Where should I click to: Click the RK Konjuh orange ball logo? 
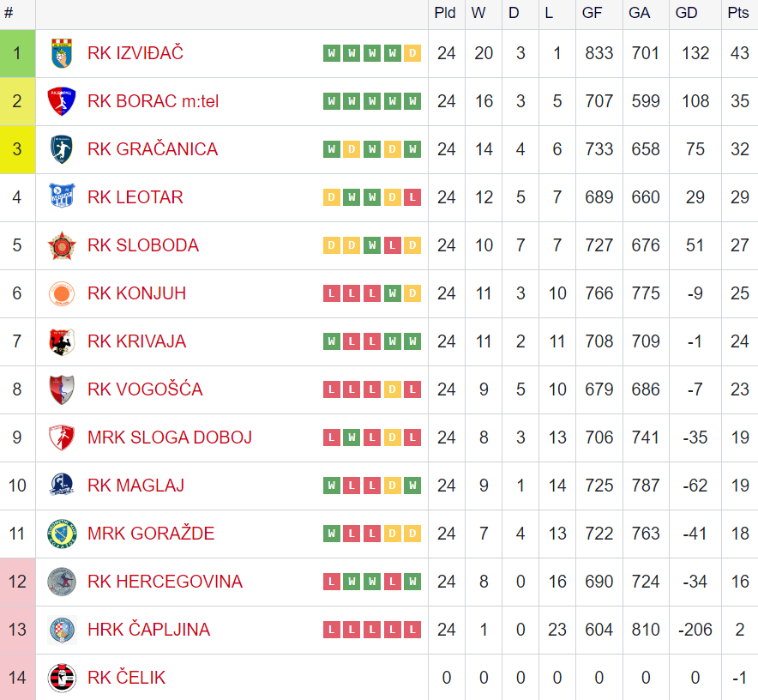point(62,293)
